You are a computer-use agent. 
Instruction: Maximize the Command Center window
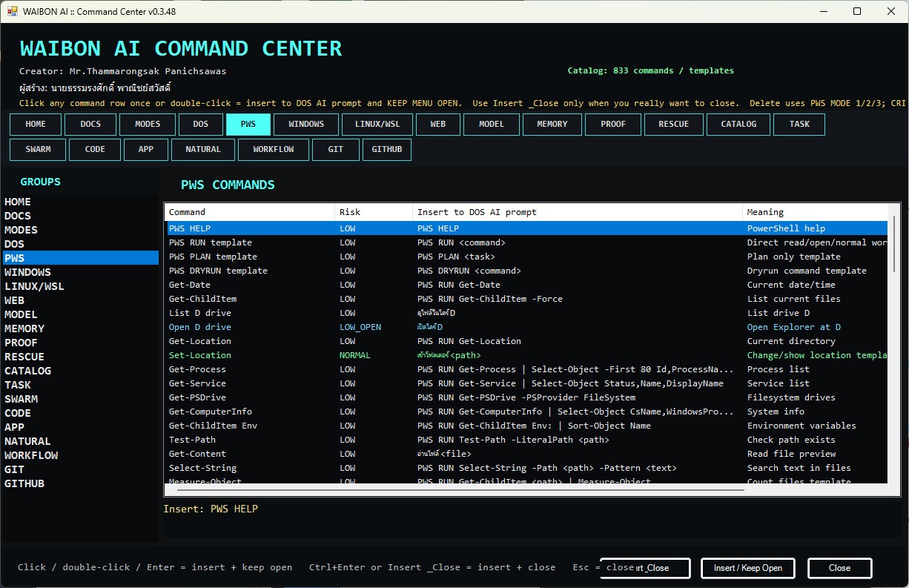pos(857,11)
